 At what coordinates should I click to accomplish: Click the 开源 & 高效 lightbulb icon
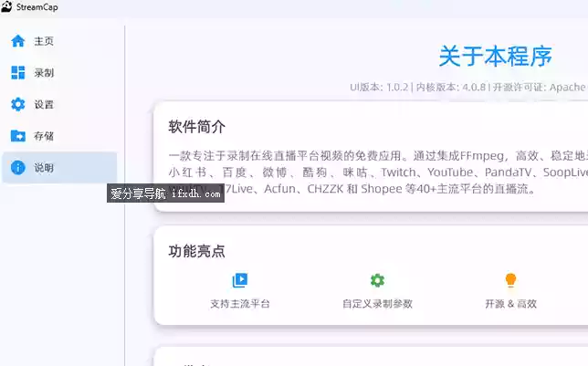pos(510,280)
